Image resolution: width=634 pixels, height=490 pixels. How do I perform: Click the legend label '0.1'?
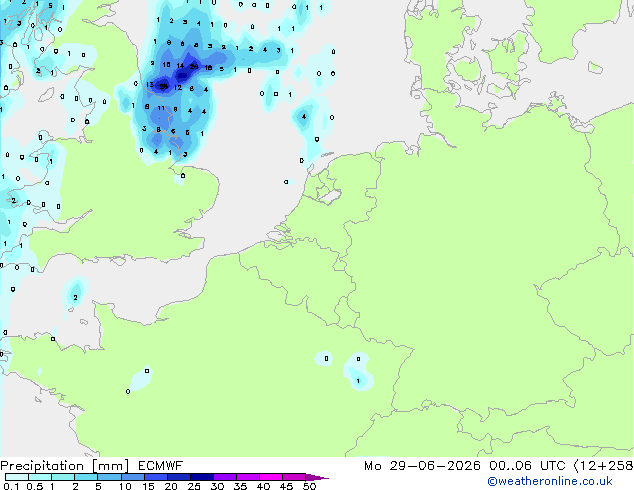tap(11, 486)
